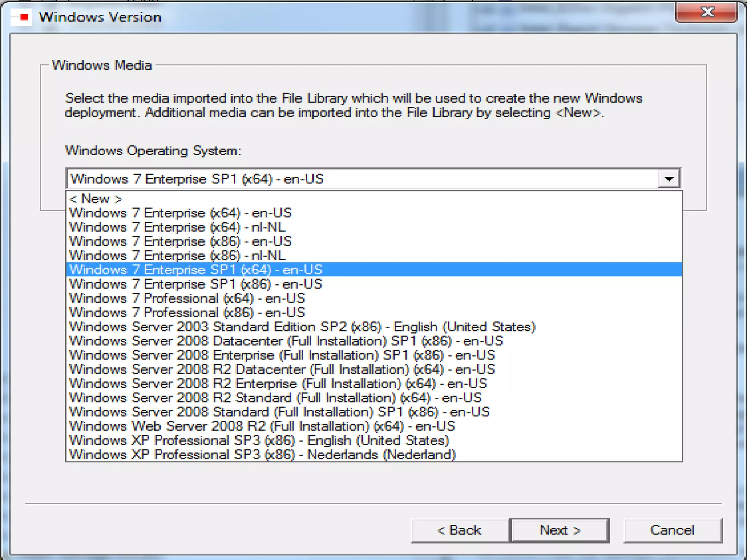Image resolution: width=747 pixels, height=560 pixels.
Task: Close the Windows Version dialog
Action: [707, 12]
